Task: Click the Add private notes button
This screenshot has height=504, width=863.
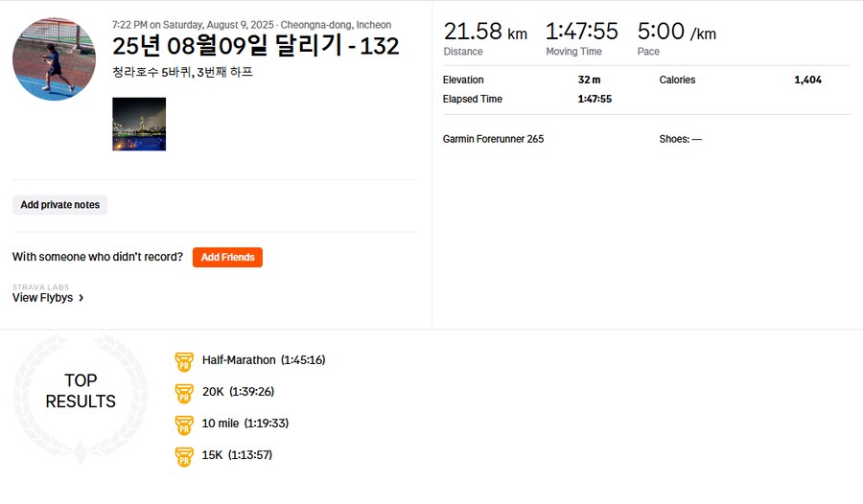Action: (60, 205)
